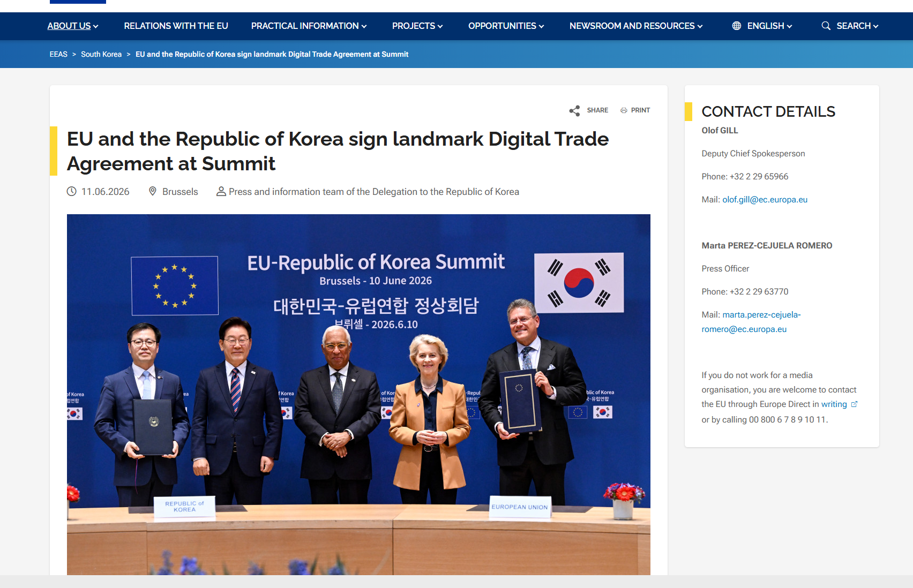Image resolution: width=913 pixels, height=588 pixels.
Task: Open NEWSROOM AND RESOURCES menu label
Action: pos(632,26)
